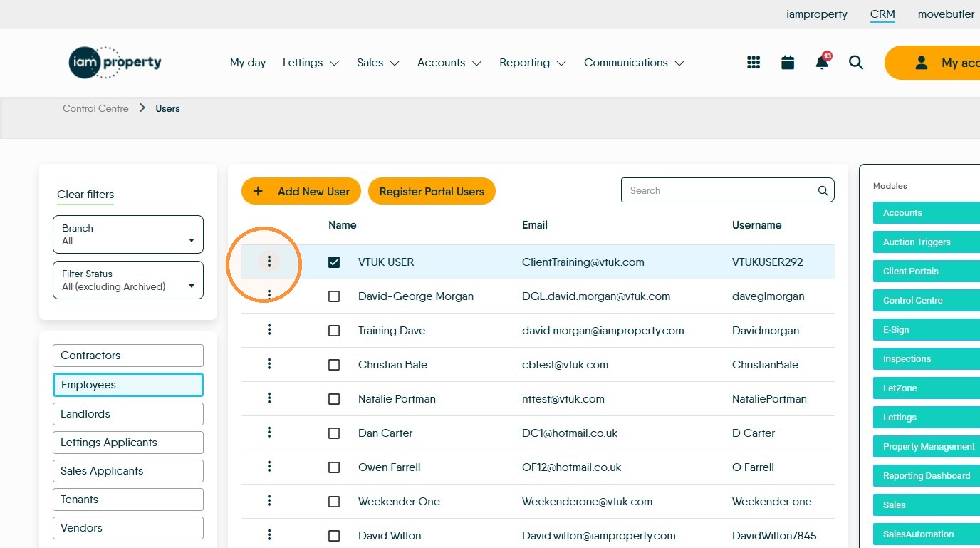Open row options for Weekender One
The height and width of the screenshot is (548, 980).
[x=269, y=500]
